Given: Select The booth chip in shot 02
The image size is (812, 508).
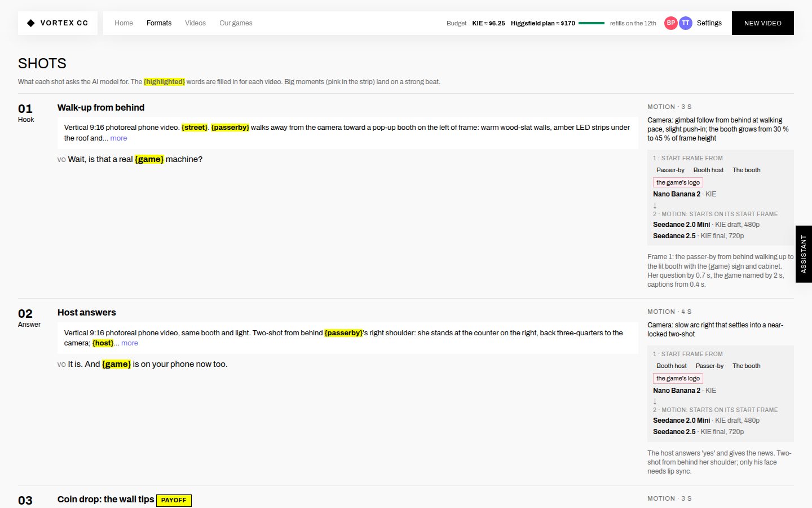Looking at the screenshot, I should [x=746, y=366].
